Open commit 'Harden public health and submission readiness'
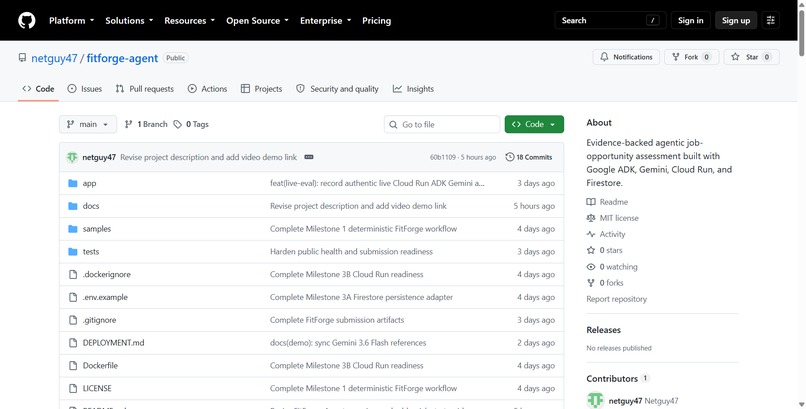Viewport: 806px width, 409px height. point(351,252)
